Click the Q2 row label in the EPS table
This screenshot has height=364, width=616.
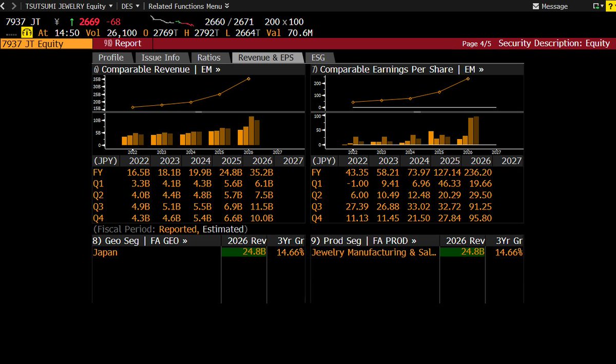click(x=317, y=195)
